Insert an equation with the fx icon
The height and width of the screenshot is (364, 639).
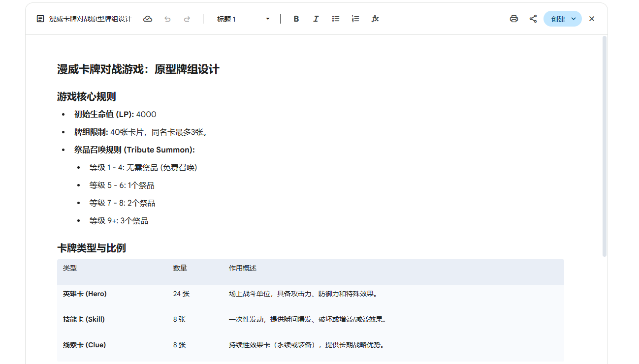(x=375, y=19)
